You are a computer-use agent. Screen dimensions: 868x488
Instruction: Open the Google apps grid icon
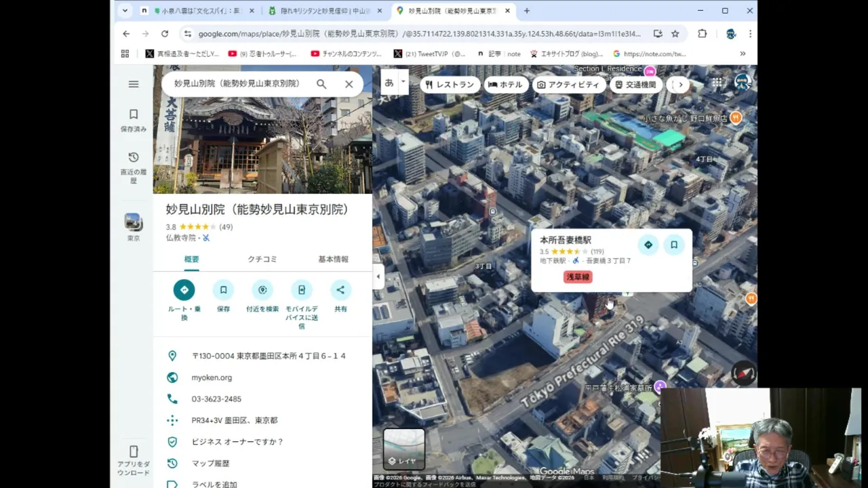tap(717, 83)
